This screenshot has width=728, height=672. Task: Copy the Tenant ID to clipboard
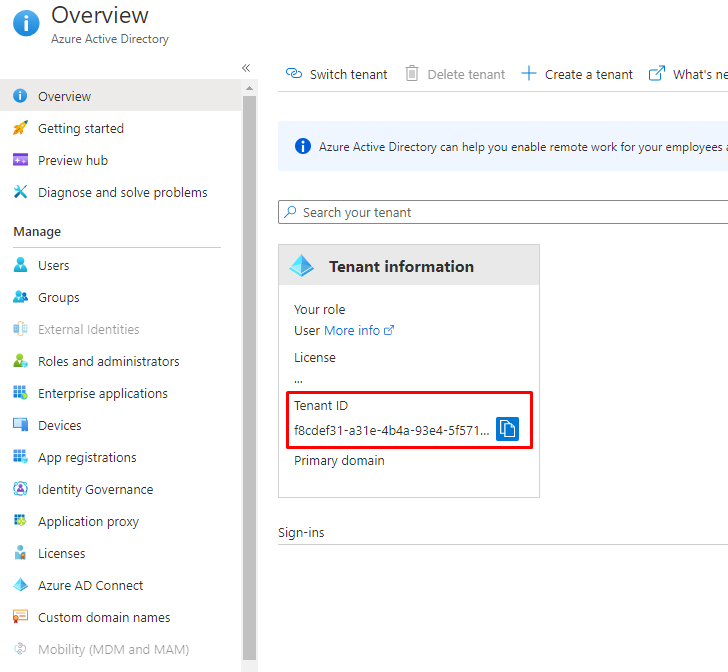(507, 428)
